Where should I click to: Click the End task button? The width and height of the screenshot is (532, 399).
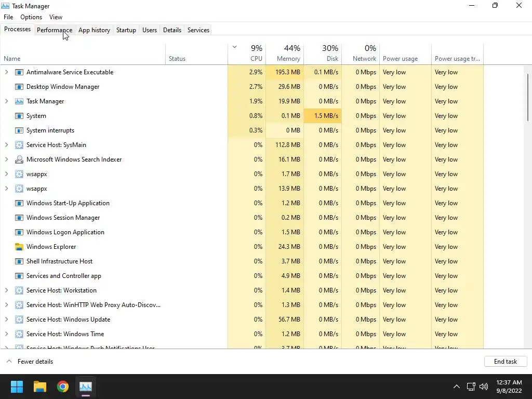pos(506,362)
